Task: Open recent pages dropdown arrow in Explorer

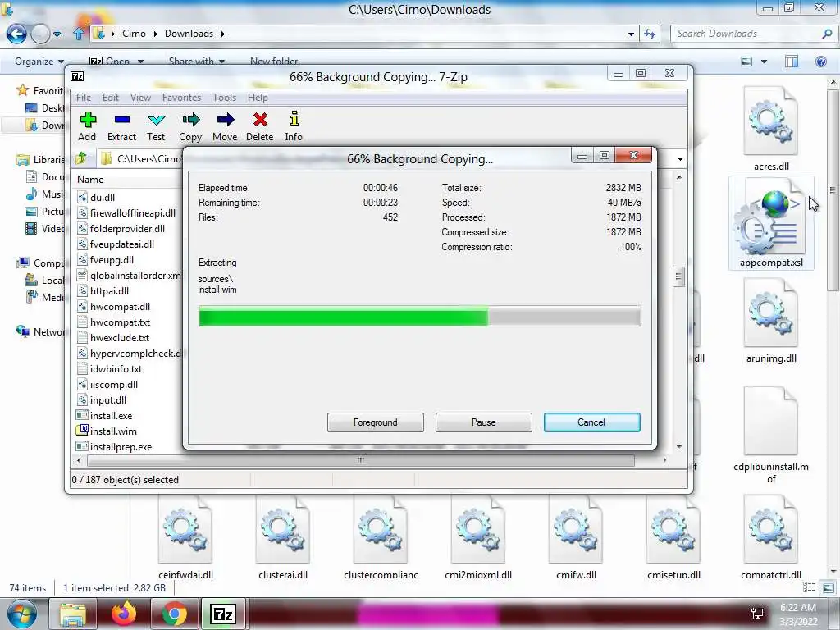Action: [57, 34]
